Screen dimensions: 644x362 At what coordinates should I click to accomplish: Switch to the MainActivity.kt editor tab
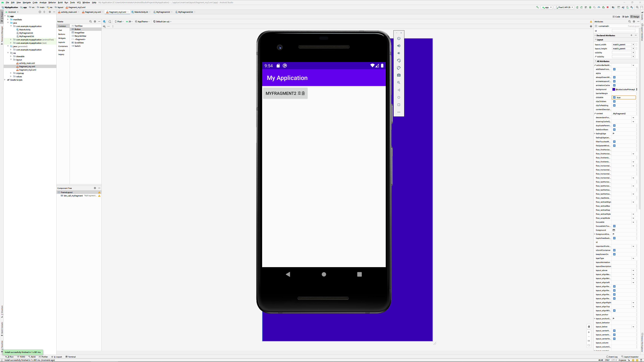pos(141,12)
